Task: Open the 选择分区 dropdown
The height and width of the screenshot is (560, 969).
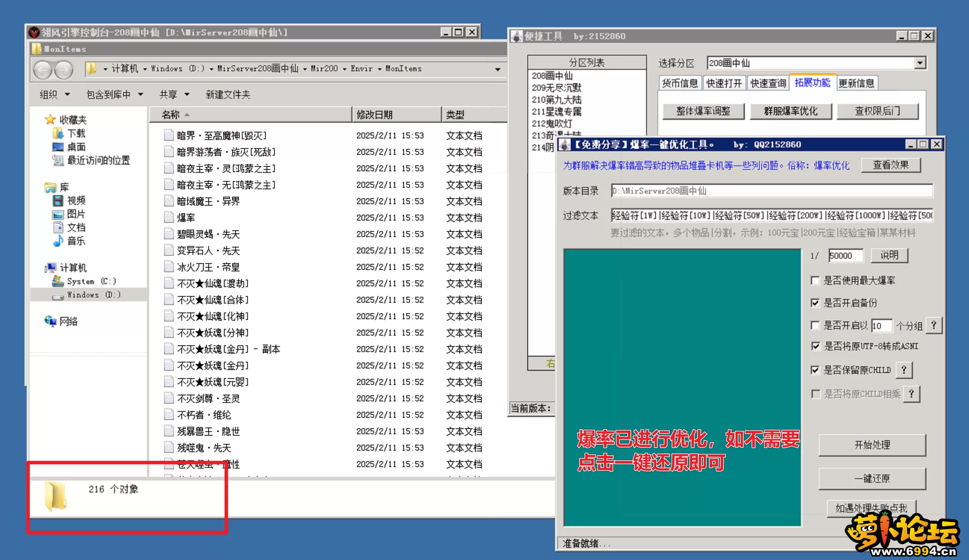Action: [920, 63]
